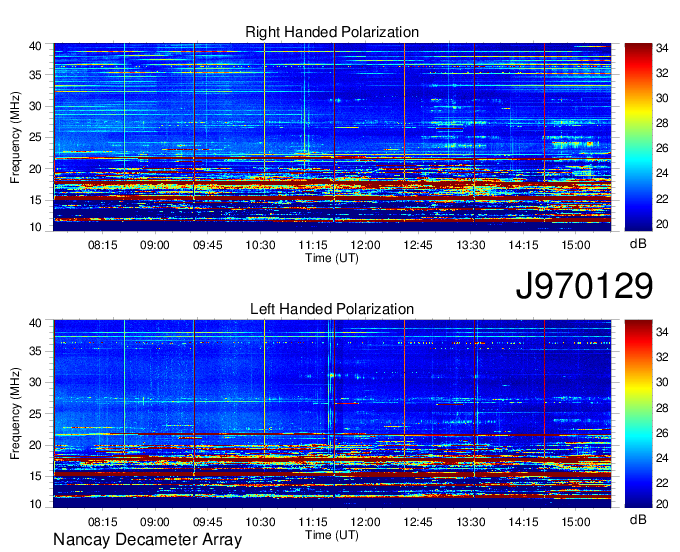Viewport: 680px width, 552px height.
Task: Click the 09:45 time tick under the Left Handed plot
Action: click(x=208, y=522)
